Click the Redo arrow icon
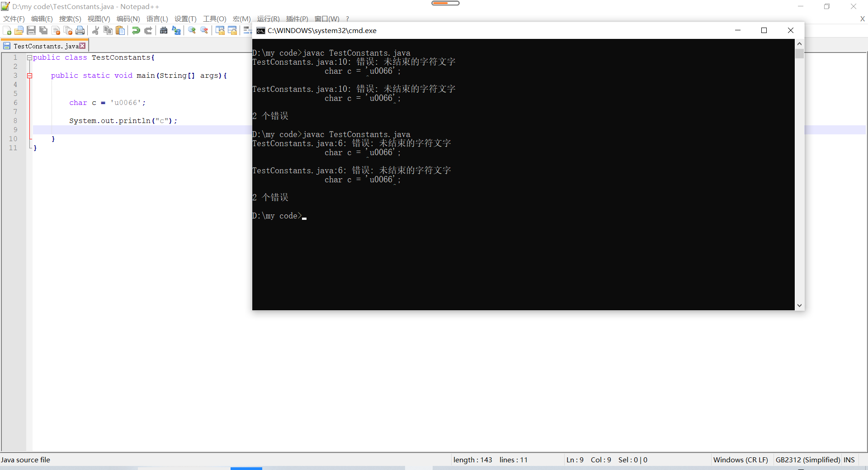The image size is (868, 470). [148, 30]
